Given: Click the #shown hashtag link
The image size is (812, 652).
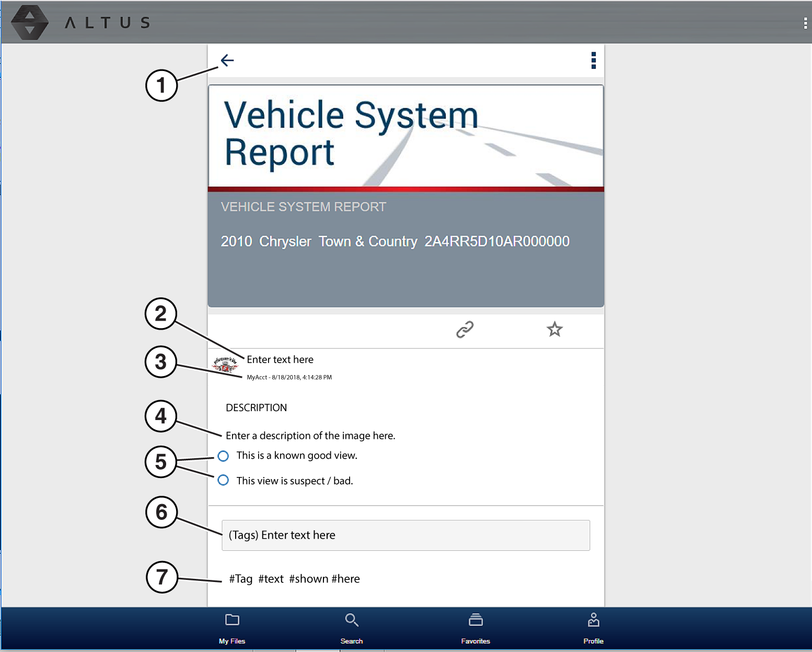Looking at the screenshot, I should tap(308, 579).
